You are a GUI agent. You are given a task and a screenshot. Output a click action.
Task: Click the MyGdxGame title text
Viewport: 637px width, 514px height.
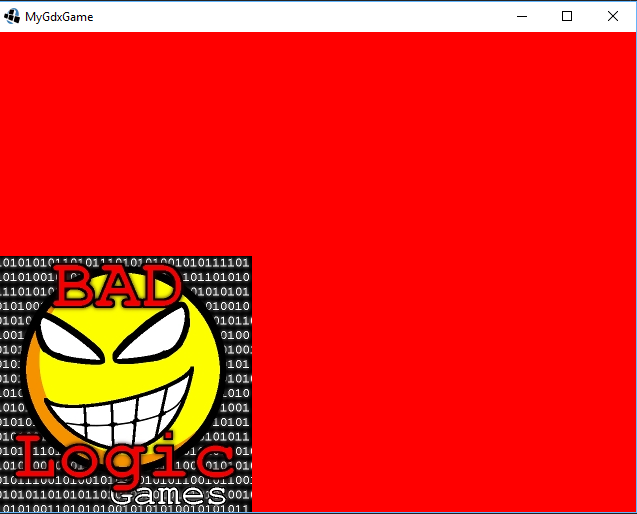(x=59, y=17)
